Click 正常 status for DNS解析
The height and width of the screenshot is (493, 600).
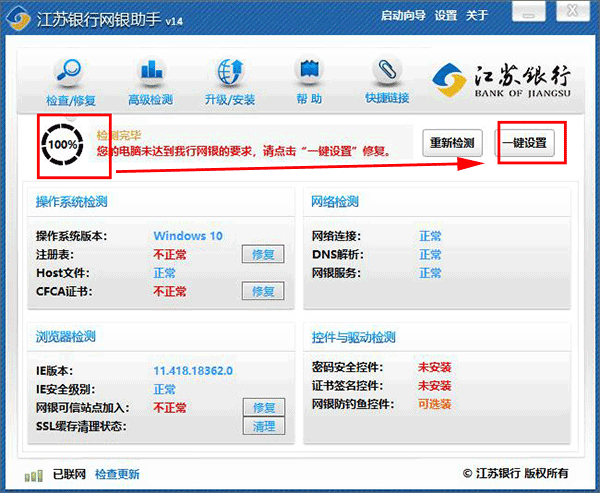click(x=430, y=254)
